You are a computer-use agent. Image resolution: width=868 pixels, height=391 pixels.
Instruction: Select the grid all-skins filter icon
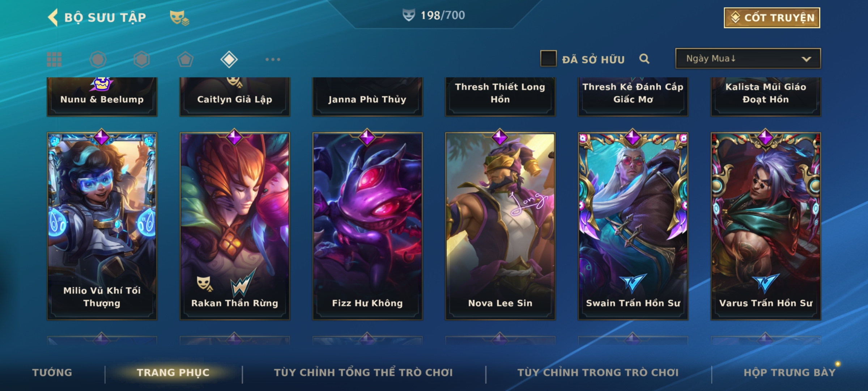[x=54, y=59]
